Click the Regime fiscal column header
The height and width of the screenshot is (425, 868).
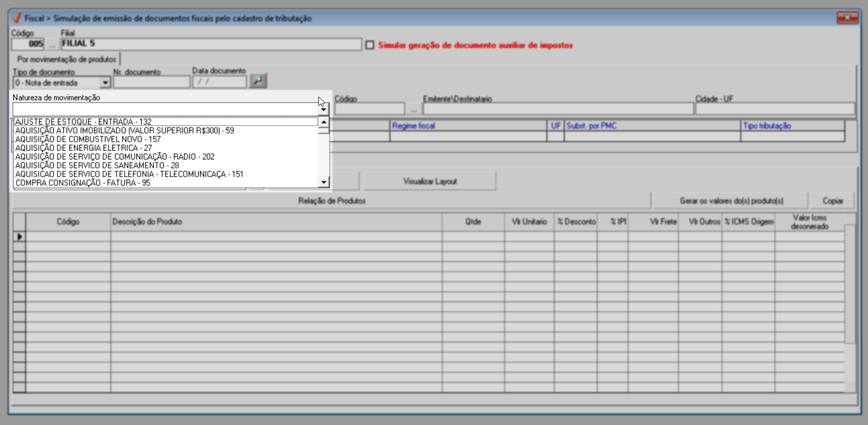click(468, 126)
